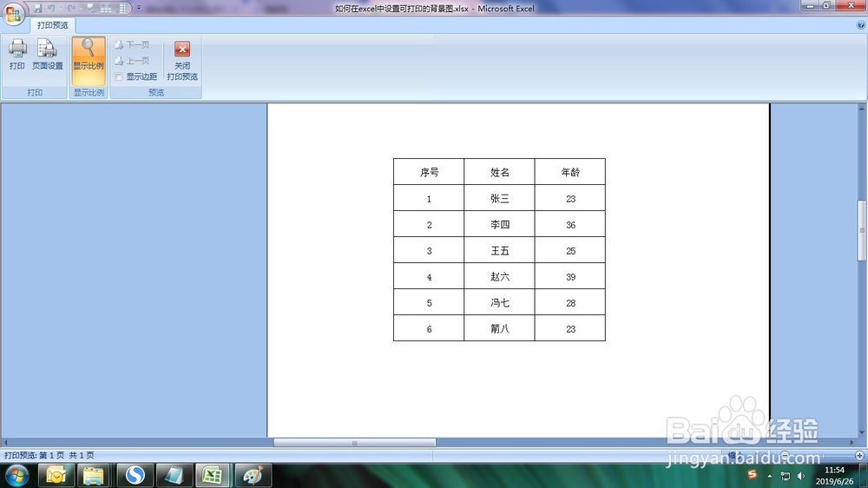Screen dimensions: 868x488
Task: Open the Outlook taskbar icon
Action: coord(56,475)
